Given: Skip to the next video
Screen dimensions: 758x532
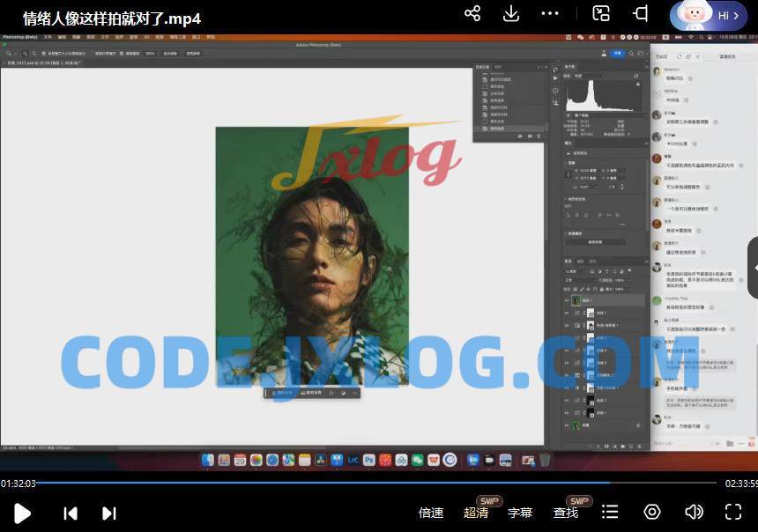Looking at the screenshot, I should [108, 513].
